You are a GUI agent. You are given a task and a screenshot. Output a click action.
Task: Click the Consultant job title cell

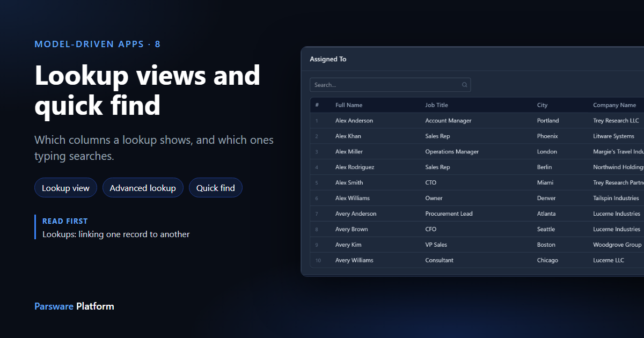(x=439, y=260)
